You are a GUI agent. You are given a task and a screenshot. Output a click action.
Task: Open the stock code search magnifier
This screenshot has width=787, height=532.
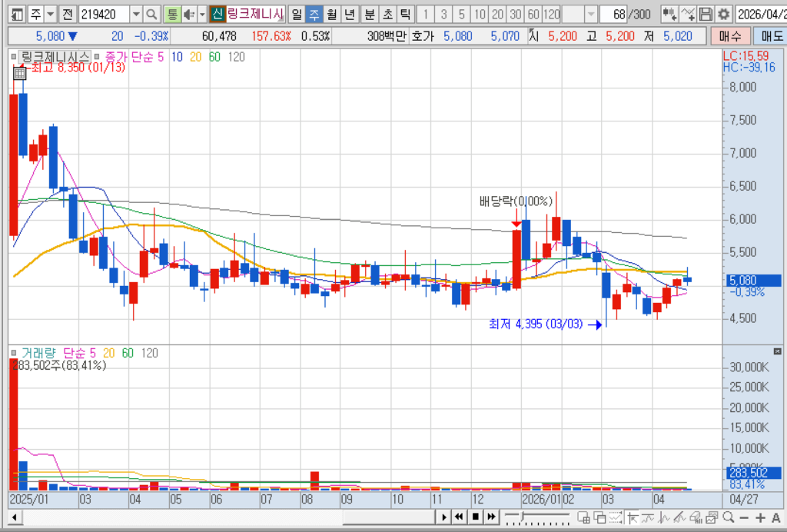[x=151, y=14]
